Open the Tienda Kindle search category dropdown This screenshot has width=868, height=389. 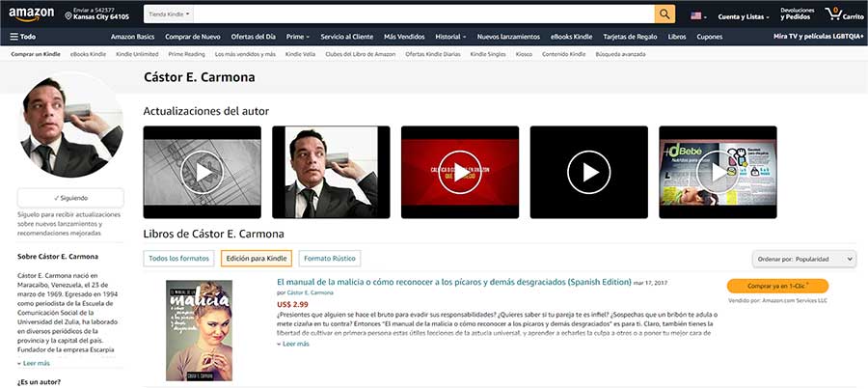tap(170, 14)
